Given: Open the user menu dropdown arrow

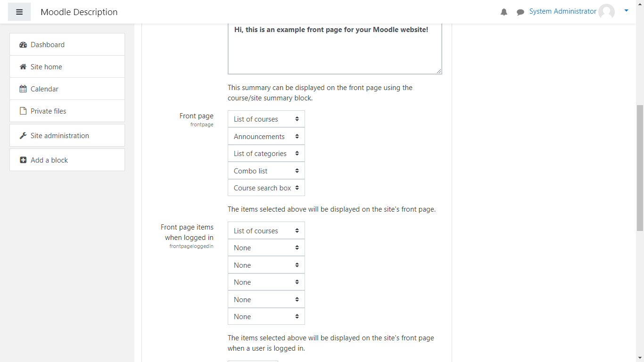Looking at the screenshot, I should pos(626,10).
